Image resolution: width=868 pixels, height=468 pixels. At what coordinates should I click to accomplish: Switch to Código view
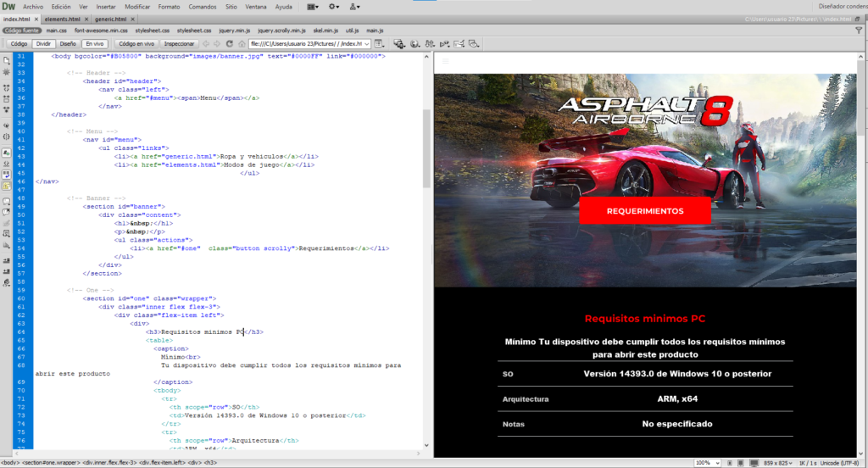(19, 44)
